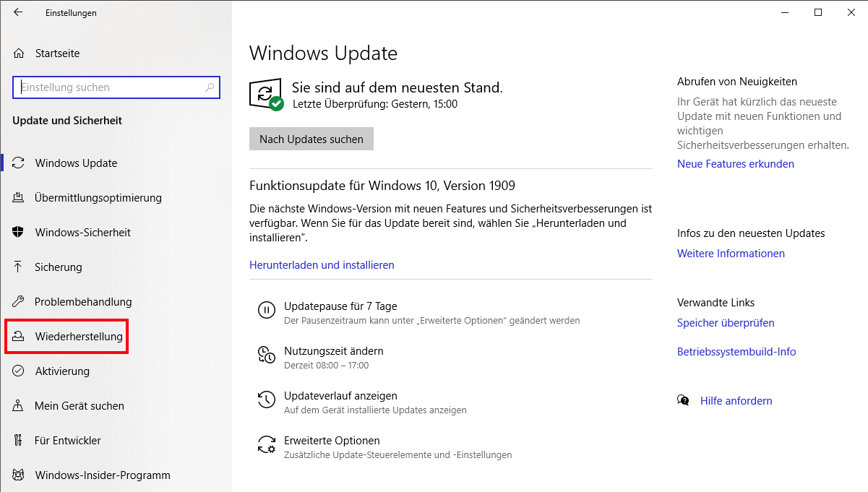Click the Mein Gerät suchen icon
The height and width of the screenshot is (492, 868).
point(19,406)
